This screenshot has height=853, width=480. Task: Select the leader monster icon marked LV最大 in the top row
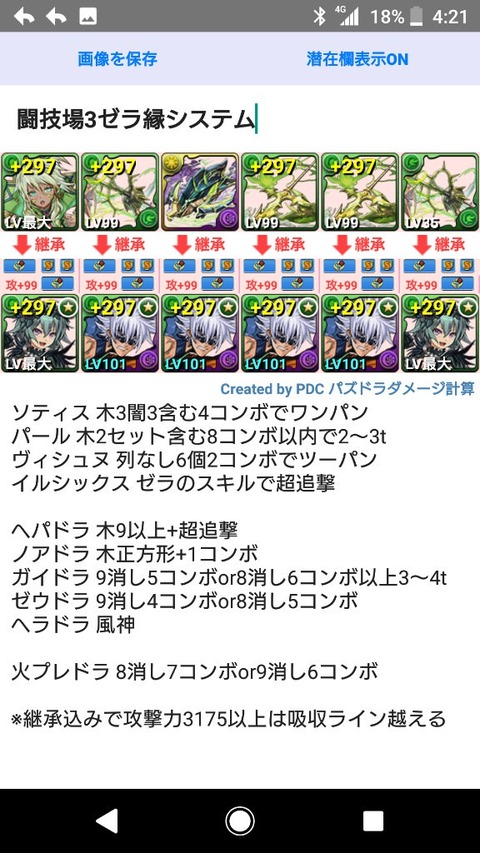pos(40,192)
